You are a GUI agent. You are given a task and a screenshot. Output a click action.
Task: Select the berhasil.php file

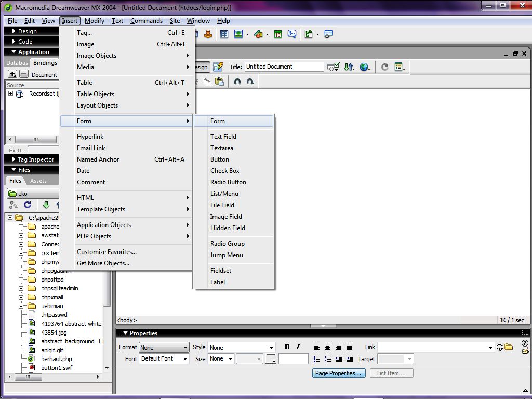(x=56, y=359)
